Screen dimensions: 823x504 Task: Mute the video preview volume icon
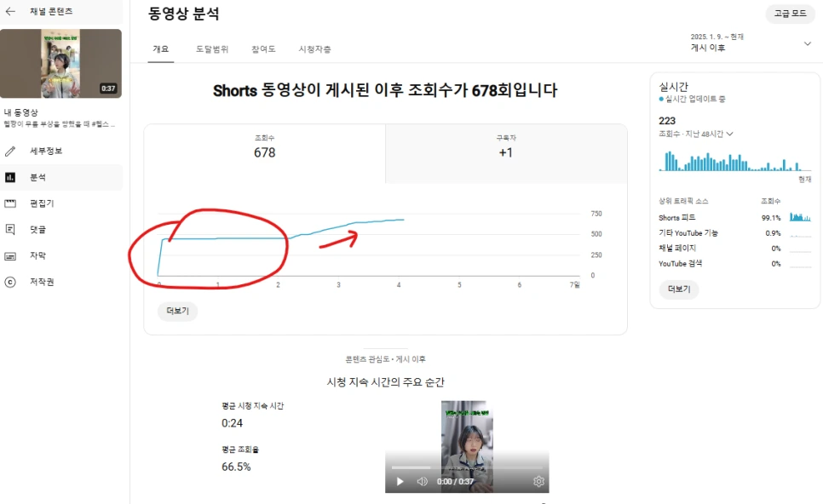pos(422,482)
